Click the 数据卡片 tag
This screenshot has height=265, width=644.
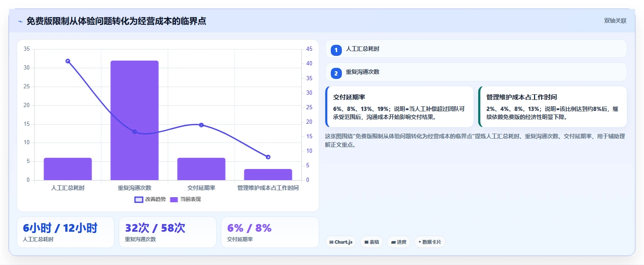(429, 242)
